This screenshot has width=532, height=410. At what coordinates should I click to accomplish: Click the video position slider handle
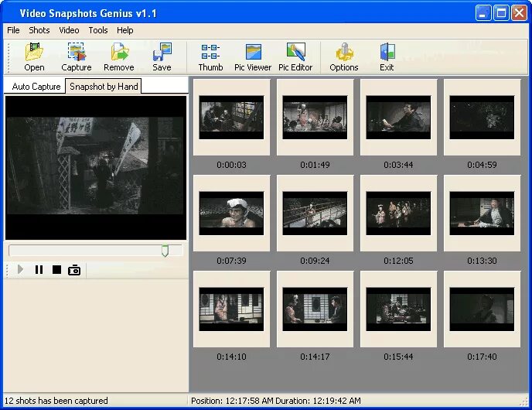pos(165,251)
